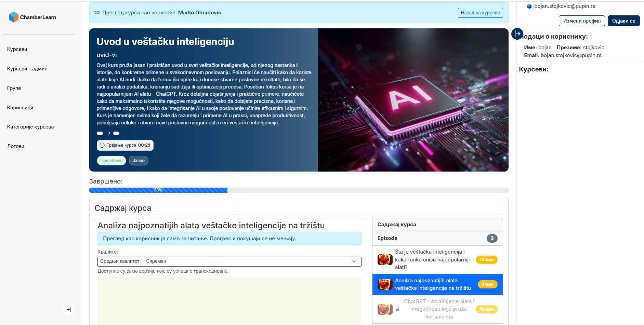Click the AI chip course image

[413, 100]
